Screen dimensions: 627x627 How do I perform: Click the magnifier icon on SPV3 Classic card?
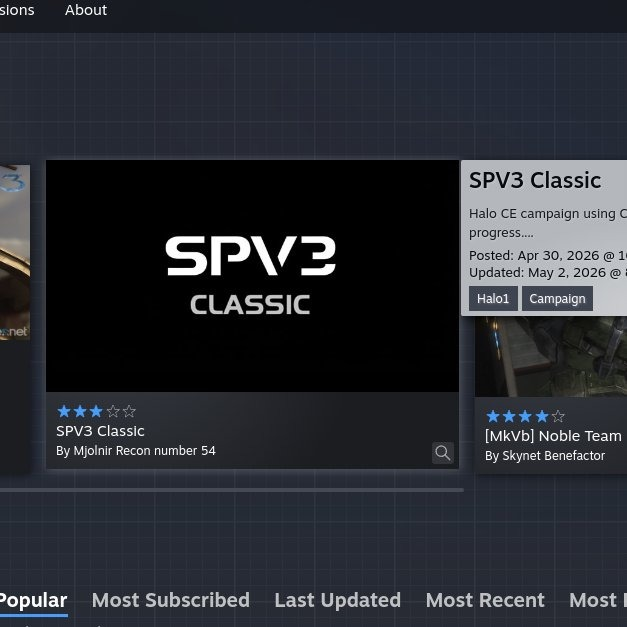[443, 453]
